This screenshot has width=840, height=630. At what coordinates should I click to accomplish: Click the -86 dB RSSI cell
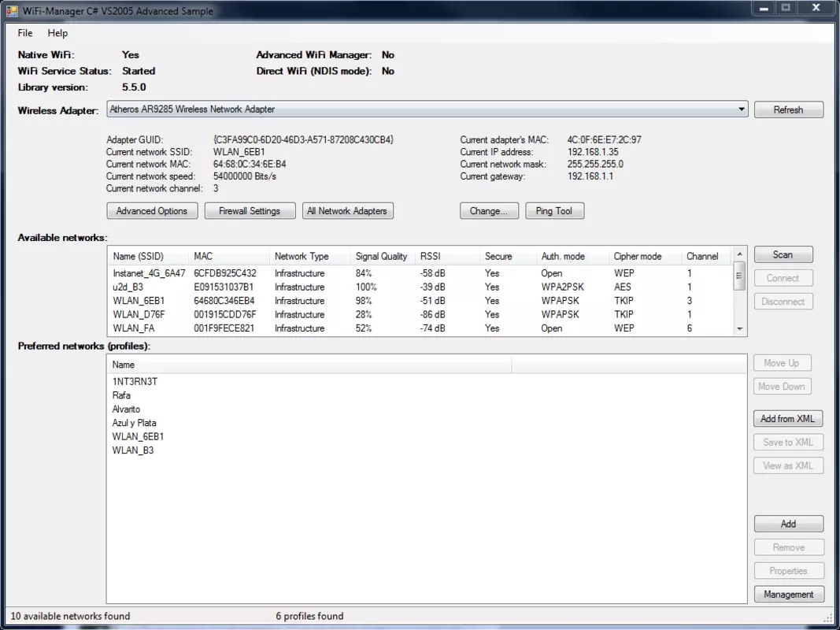[433, 314]
